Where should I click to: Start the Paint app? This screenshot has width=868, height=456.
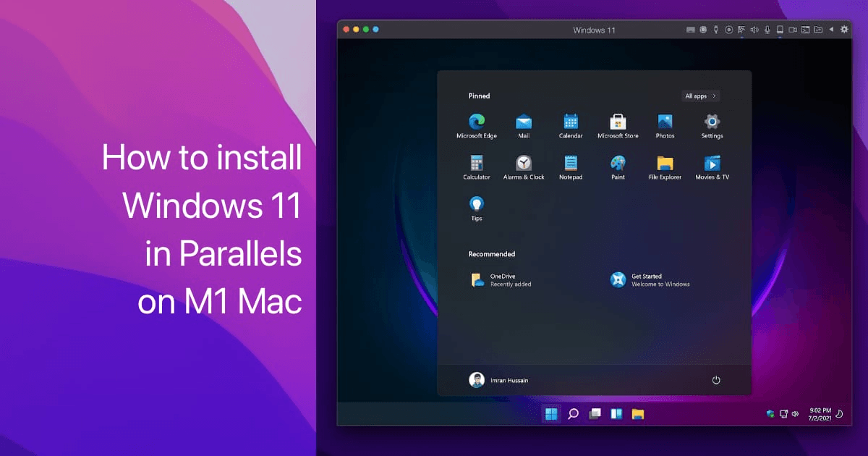point(617,164)
